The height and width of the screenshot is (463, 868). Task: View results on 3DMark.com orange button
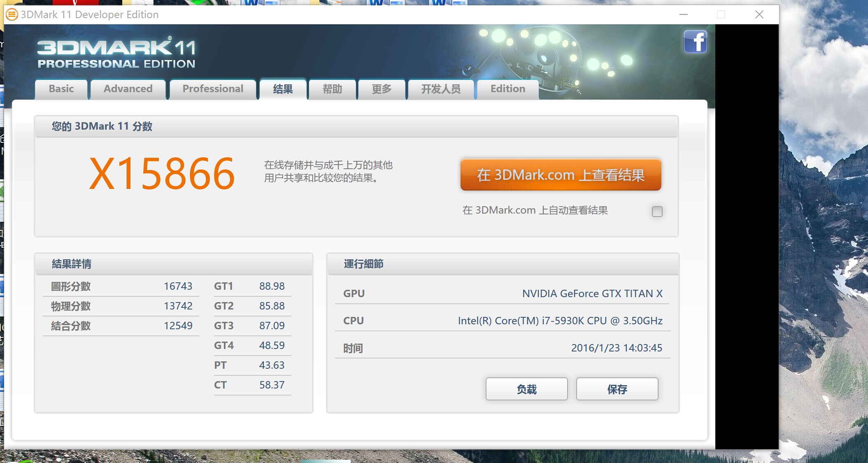(561, 175)
